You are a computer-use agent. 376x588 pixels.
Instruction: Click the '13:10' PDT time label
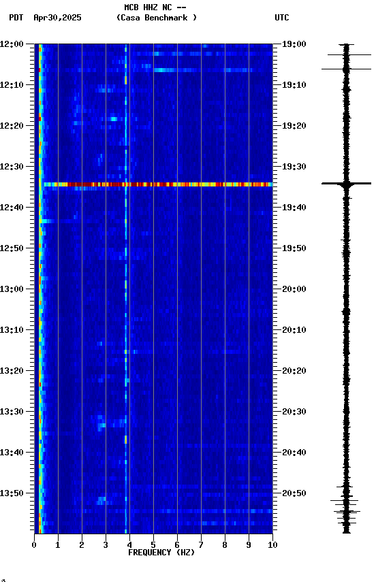point(12,330)
